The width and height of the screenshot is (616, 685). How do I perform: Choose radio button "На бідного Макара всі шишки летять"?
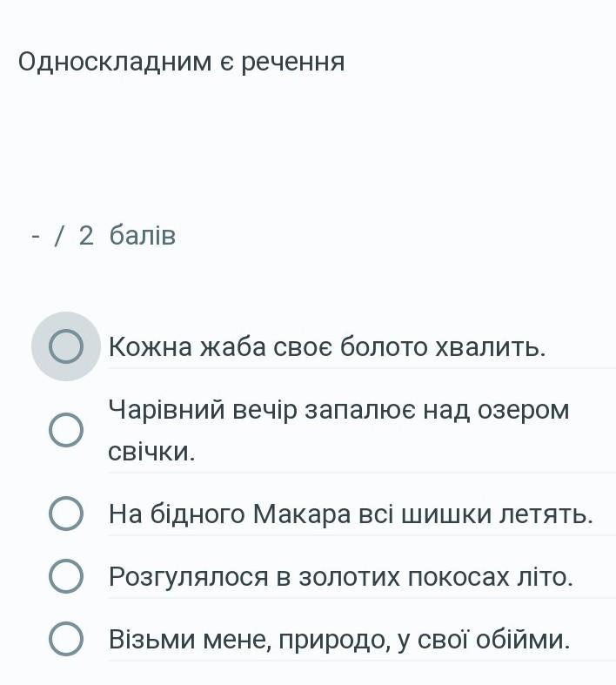(x=66, y=514)
